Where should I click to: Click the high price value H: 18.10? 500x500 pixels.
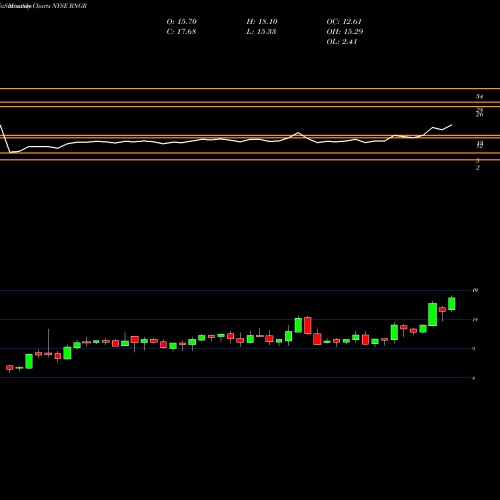coord(262,22)
